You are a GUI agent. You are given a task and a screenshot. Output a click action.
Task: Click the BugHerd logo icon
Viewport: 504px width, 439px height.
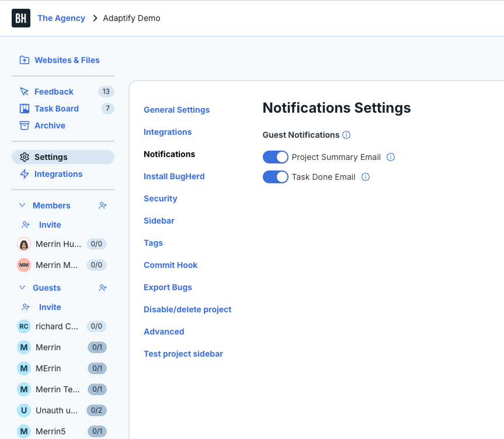(x=21, y=18)
